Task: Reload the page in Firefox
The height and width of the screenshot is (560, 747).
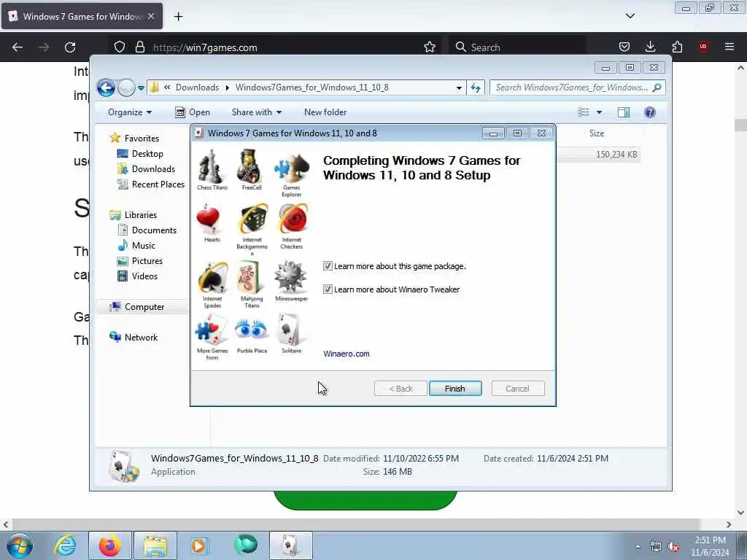Action: tap(70, 47)
